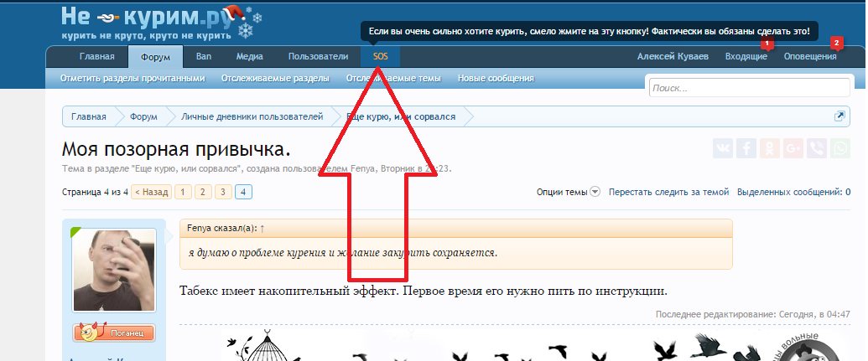Share the thread on Odnoklassniki
Image resolution: width=868 pixels, height=361 pixels.
point(770,148)
